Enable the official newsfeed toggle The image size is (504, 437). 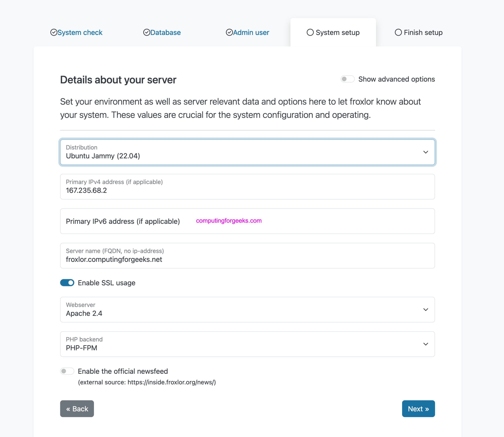point(67,371)
